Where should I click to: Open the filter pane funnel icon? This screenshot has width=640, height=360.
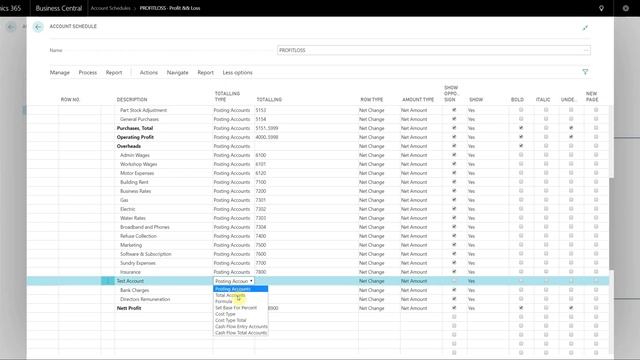click(x=585, y=72)
